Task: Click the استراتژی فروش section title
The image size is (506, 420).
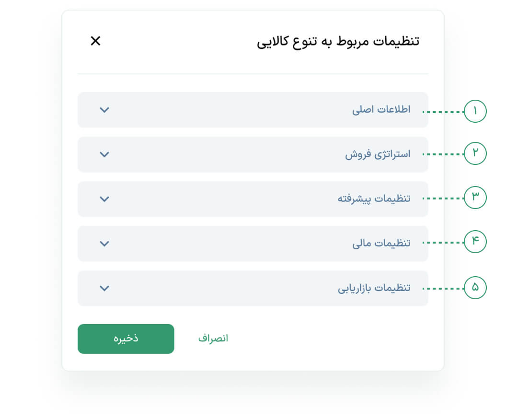Action: coord(378,154)
